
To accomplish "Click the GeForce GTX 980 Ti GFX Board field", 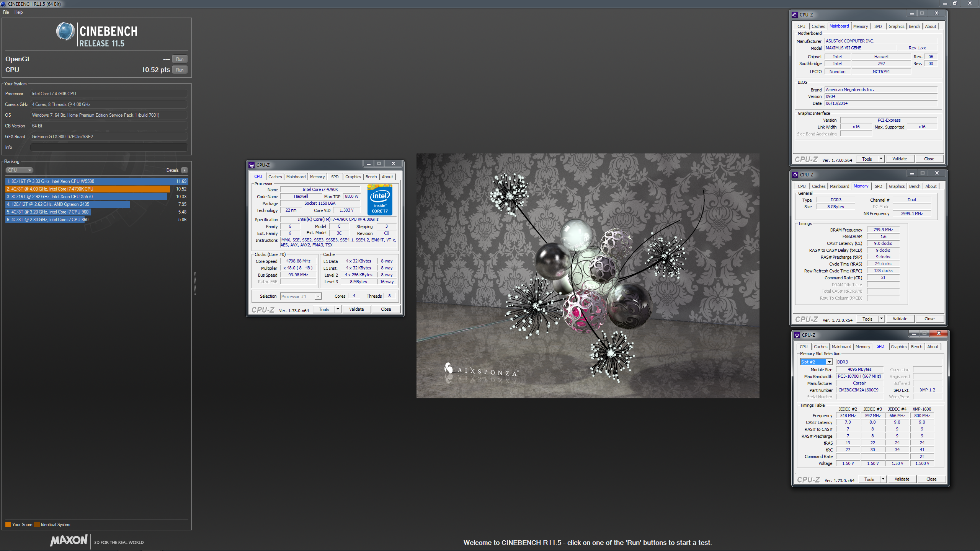I will (x=109, y=137).
